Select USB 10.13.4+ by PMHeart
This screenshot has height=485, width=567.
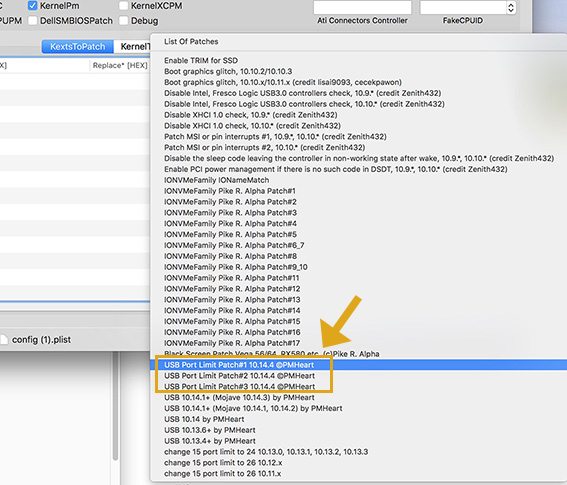(x=359, y=441)
